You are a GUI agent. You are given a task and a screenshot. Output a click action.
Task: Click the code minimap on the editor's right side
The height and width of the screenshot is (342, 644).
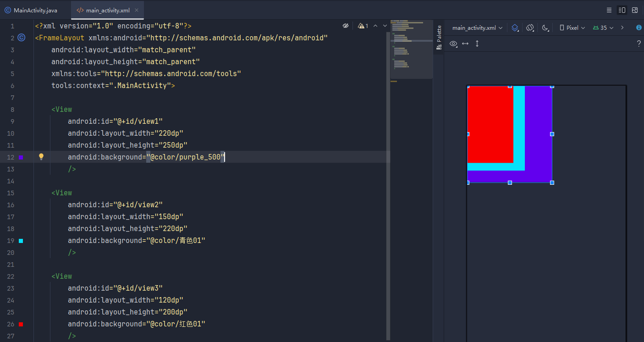pos(411,49)
